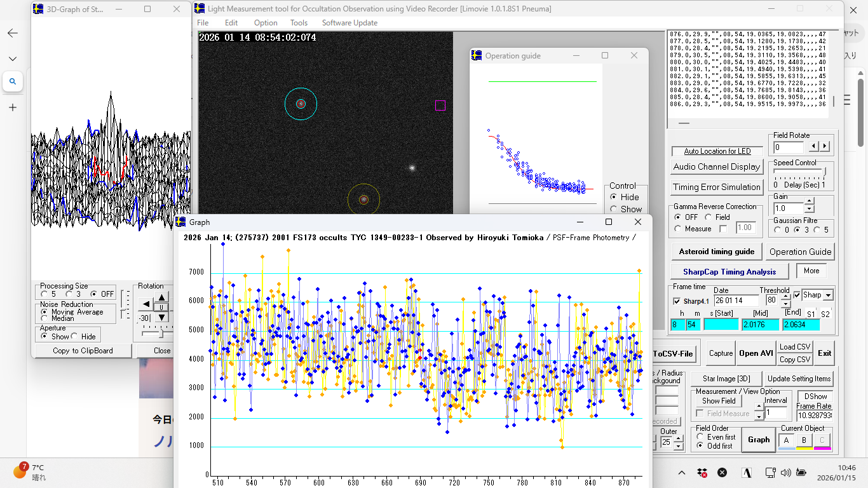868x488 pixels.
Task: Click the rotate-left arrow in Rotation
Action: coord(146,304)
